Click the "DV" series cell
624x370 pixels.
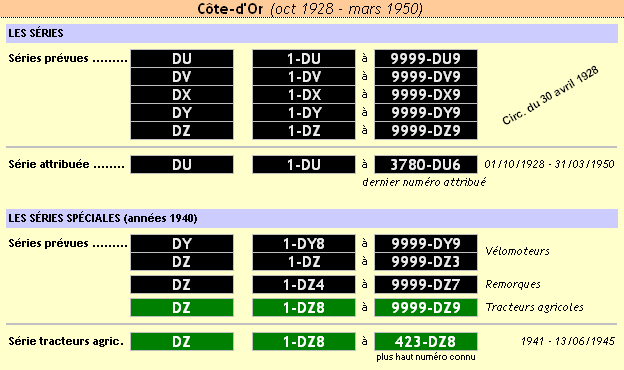tap(182, 77)
